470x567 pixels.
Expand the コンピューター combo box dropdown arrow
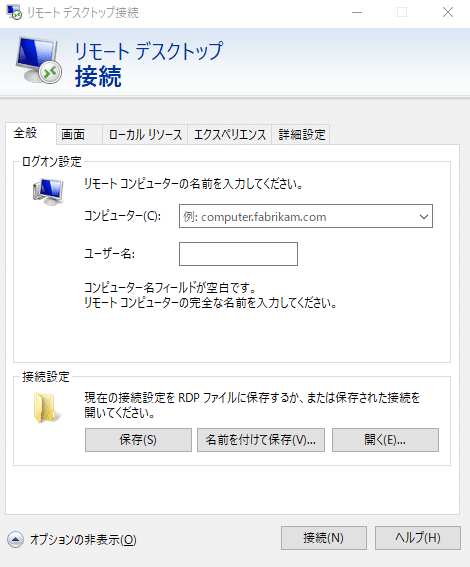[424, 217]
